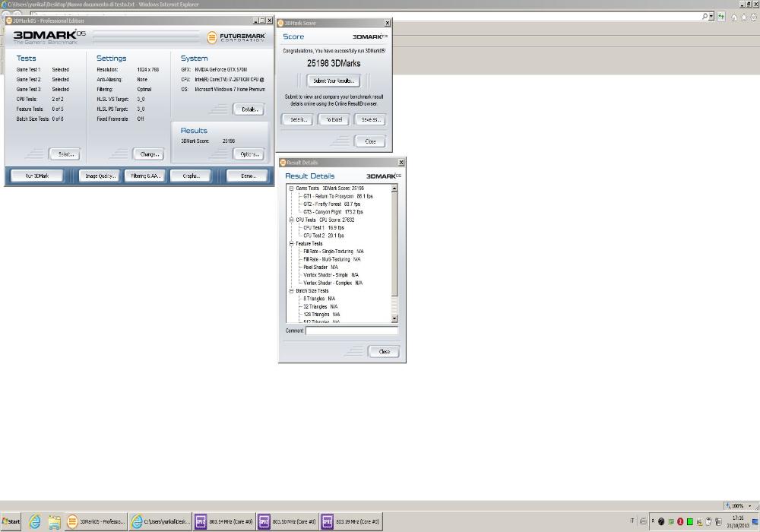Screen dimensions: 760x532
Task: Click the Show desktop icon beside the clock
Action: pos(755,522)
